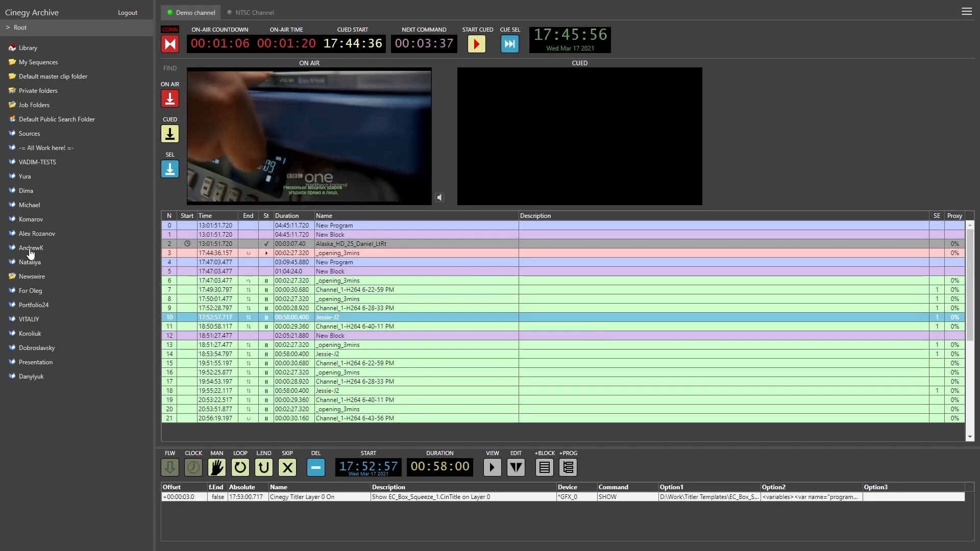Click the ON AIR video preview
The width and height of the screenshot is (980, 551).
click(x=309, y=136)
